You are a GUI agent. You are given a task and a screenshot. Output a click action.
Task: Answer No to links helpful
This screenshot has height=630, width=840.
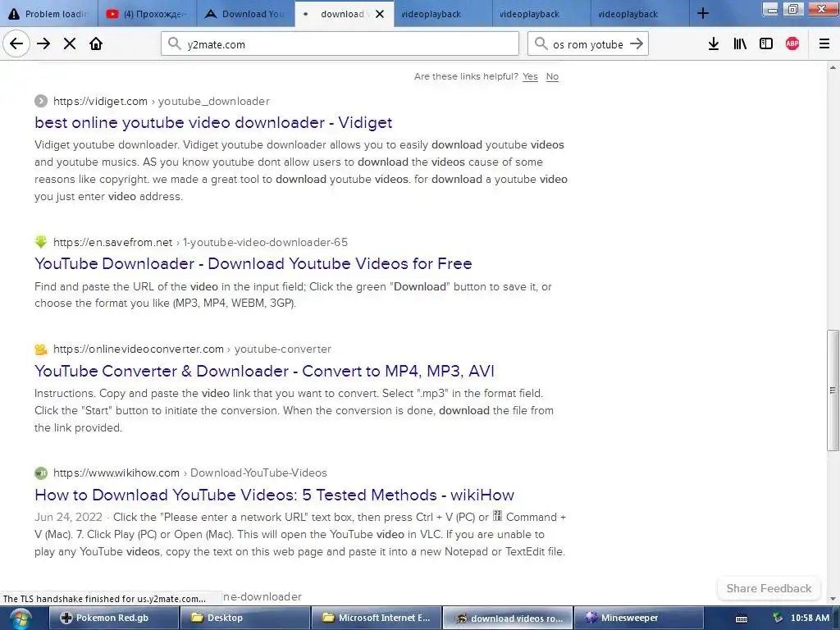click(x=552, y=76)
